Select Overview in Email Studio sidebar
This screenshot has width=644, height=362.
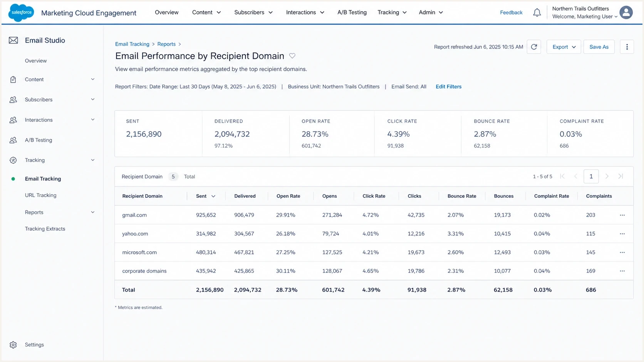(x=36, y=61)
